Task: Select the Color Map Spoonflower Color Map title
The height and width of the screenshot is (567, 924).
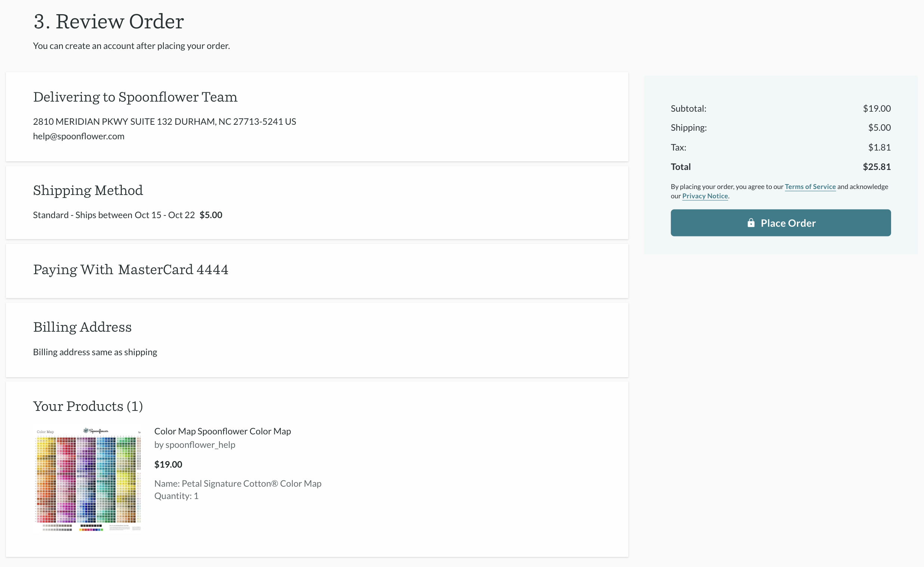Action: pos(222,431)
